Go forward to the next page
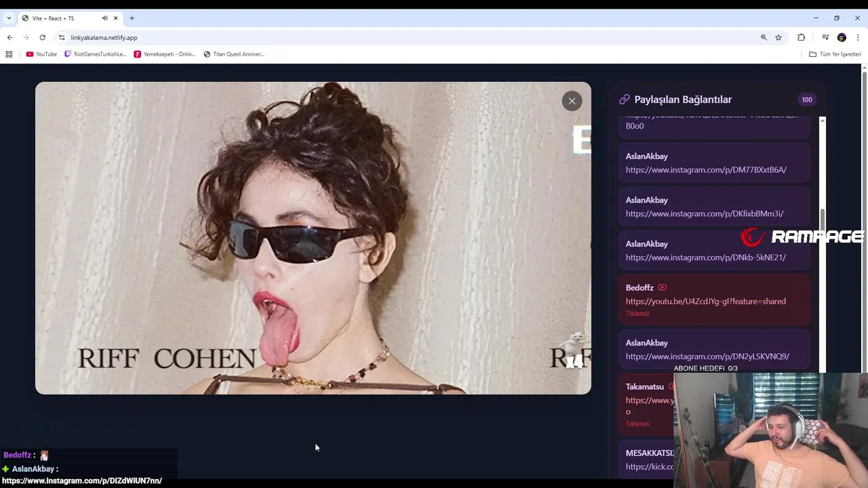The image size is (868, 488). [x=26, y=37]
